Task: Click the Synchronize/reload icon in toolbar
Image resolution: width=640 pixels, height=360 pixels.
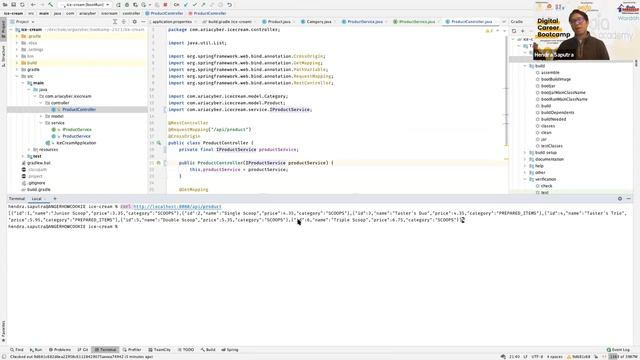Action: coord(22,5)
